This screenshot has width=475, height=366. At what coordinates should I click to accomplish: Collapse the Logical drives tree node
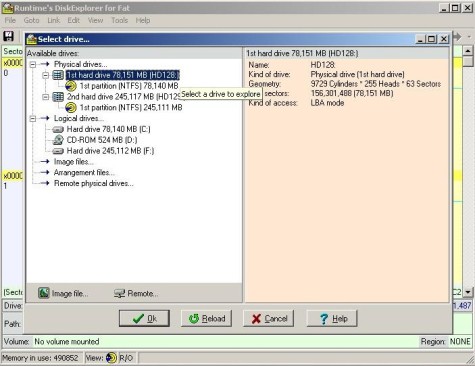tap(33, 118)
